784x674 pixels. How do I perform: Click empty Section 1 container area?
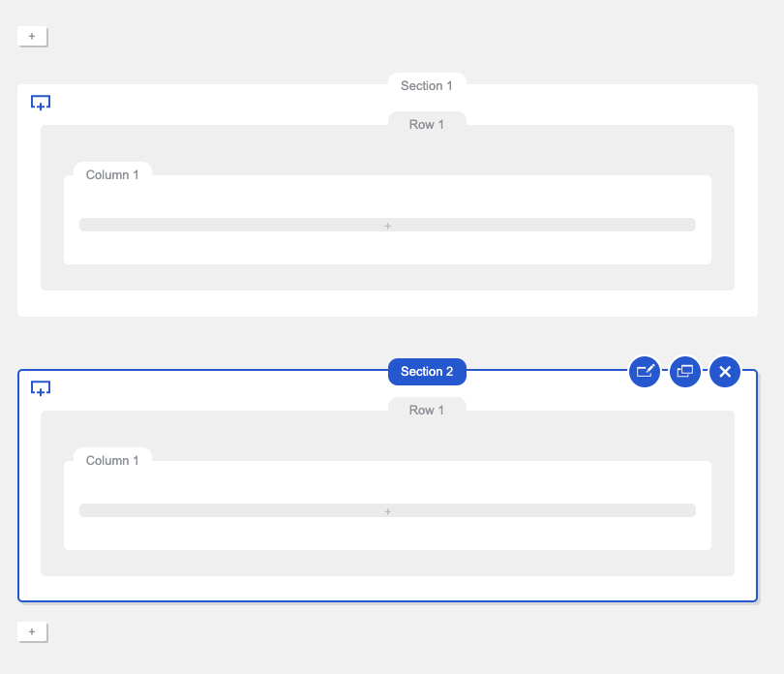[x=387, y=303]
